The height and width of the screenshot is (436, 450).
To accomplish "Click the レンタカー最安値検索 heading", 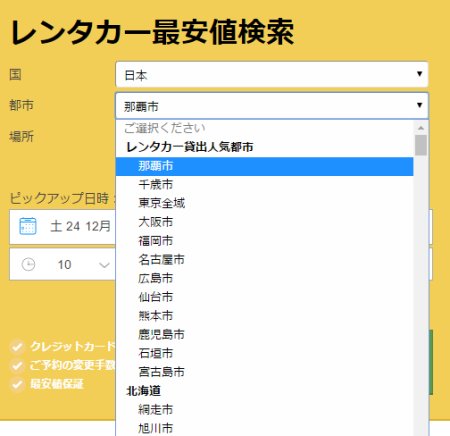I will 152,33.
